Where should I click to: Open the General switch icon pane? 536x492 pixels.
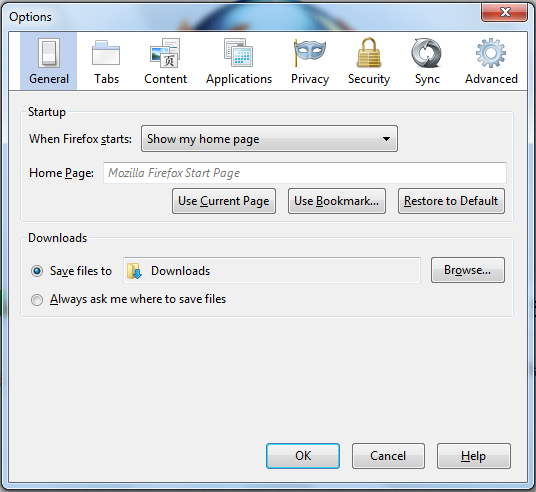49,53
